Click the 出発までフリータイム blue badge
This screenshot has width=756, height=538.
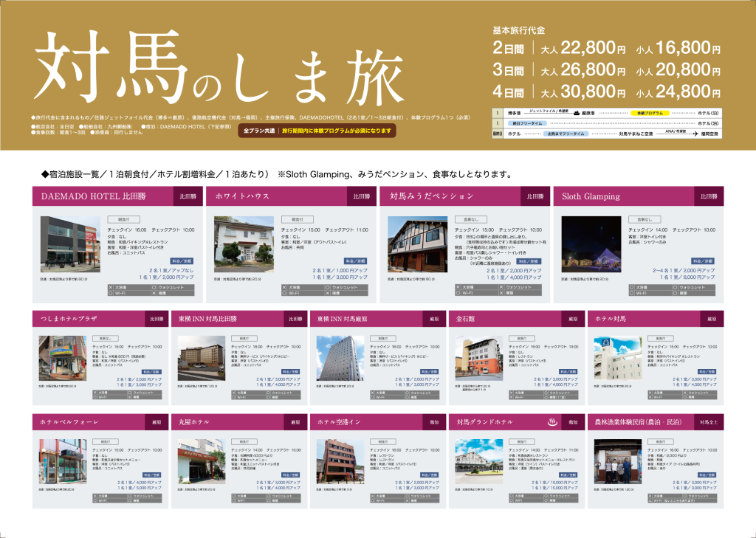click(566, 134)
